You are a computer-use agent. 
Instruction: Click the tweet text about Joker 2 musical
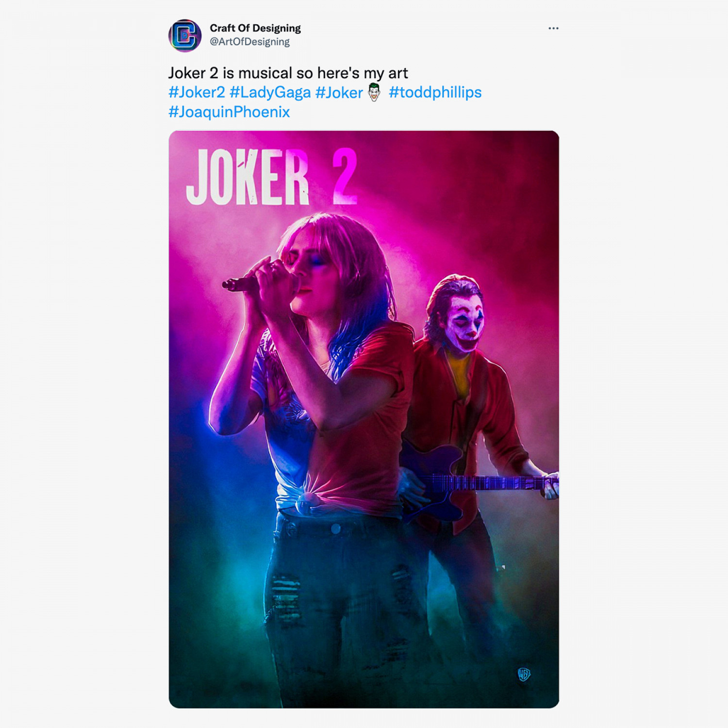point(288,73)
